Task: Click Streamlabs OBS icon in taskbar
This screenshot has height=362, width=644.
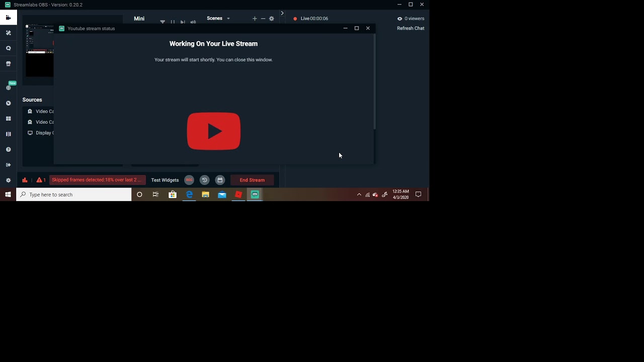Action: point(255,195)
